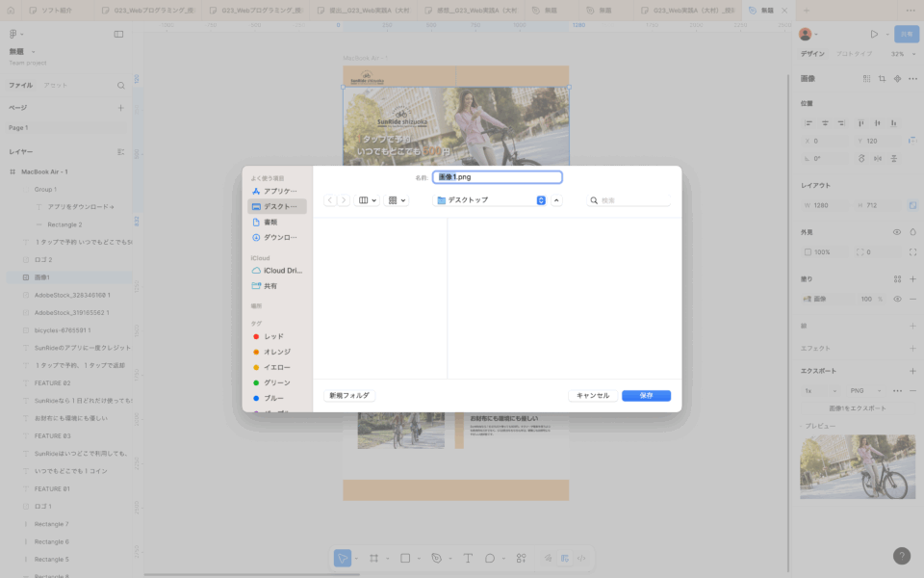The height and width of the screenshot is (578, 924).
Task: Open iCloud Drive in the sidebar
Action: [277, 271]
